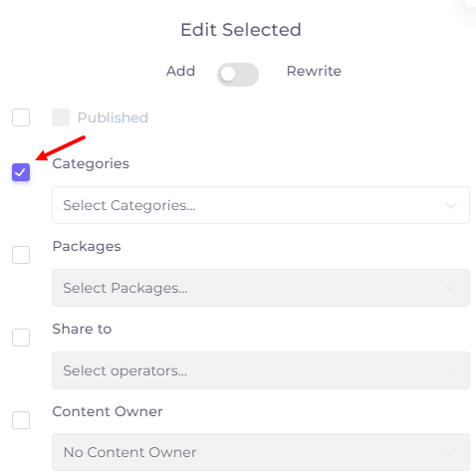Click the Categories field label

pyautogui.click(x=91, y=163)
